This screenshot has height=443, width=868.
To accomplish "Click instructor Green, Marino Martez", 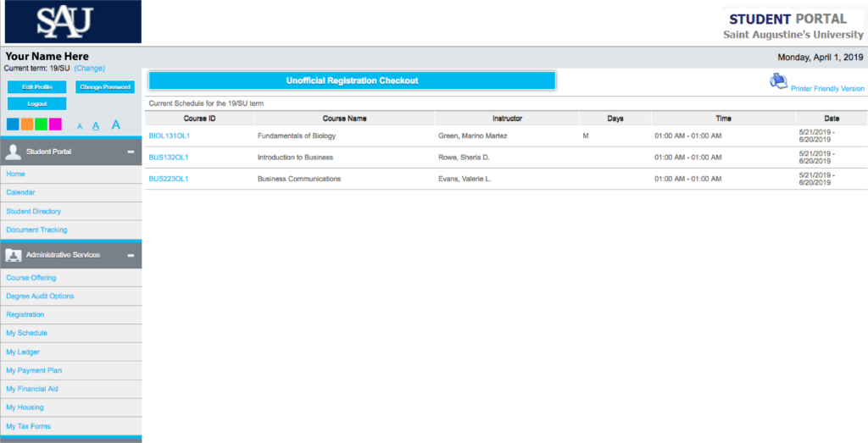I will [x=473, y=136].
